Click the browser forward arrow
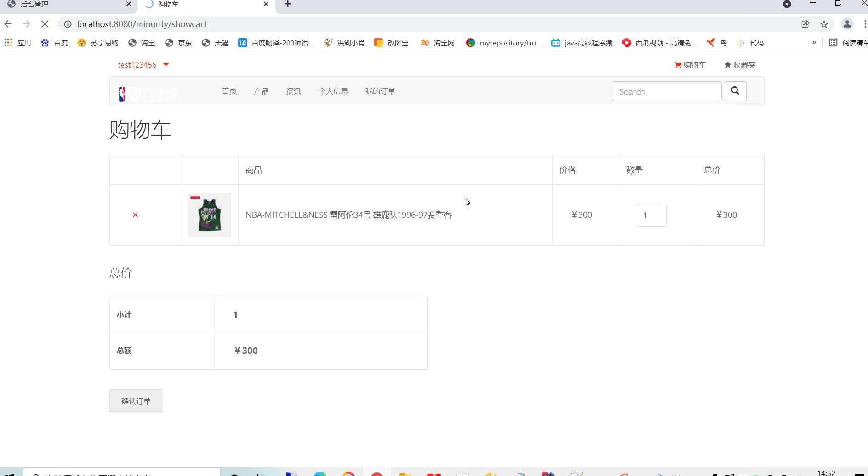 pos(26,24)
